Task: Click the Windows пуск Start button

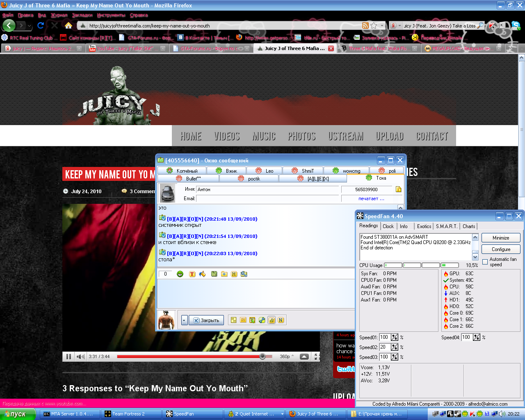Action: (19, 414)
